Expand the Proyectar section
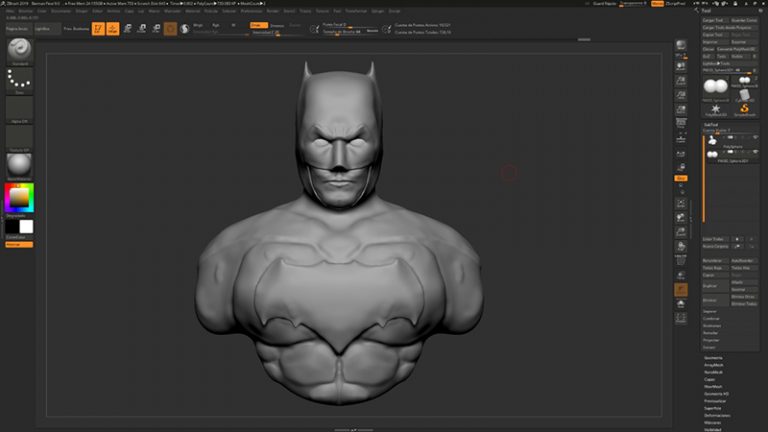 [711, 340]
